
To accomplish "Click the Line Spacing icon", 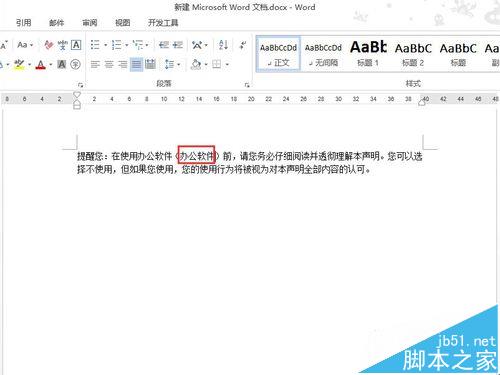I will tap(169, 64).
